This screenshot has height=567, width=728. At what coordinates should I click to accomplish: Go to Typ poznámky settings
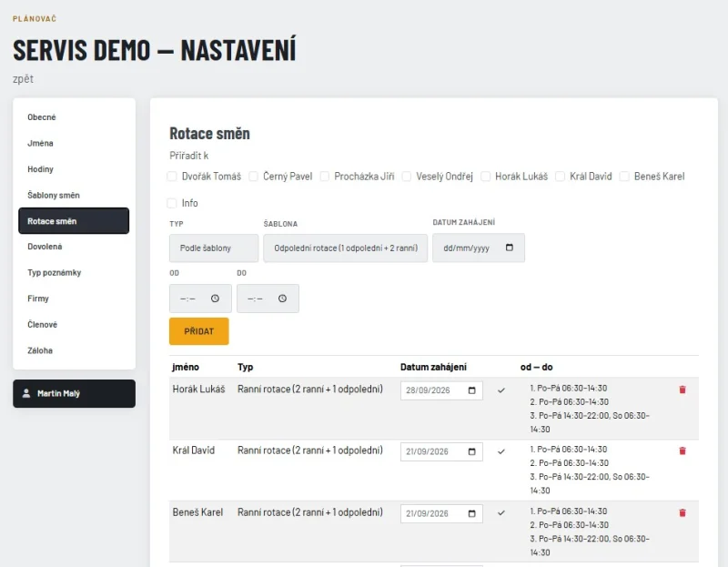74,273
